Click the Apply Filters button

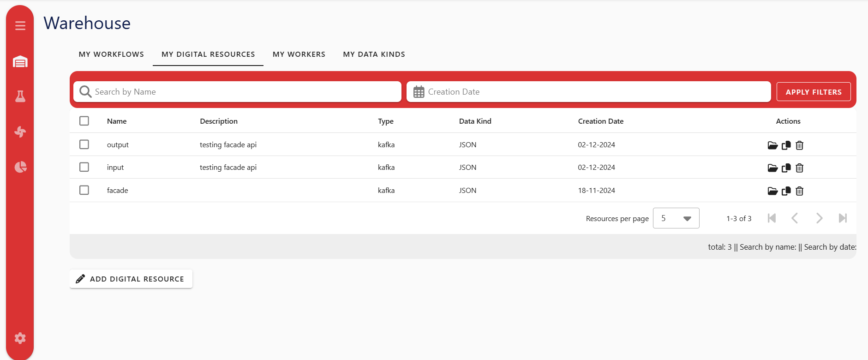tap(813, 92)
